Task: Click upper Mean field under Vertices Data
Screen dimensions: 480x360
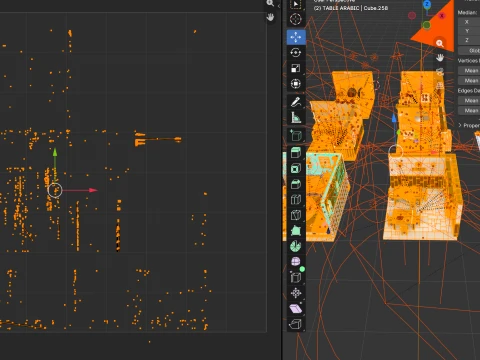Action: (469, 71)
